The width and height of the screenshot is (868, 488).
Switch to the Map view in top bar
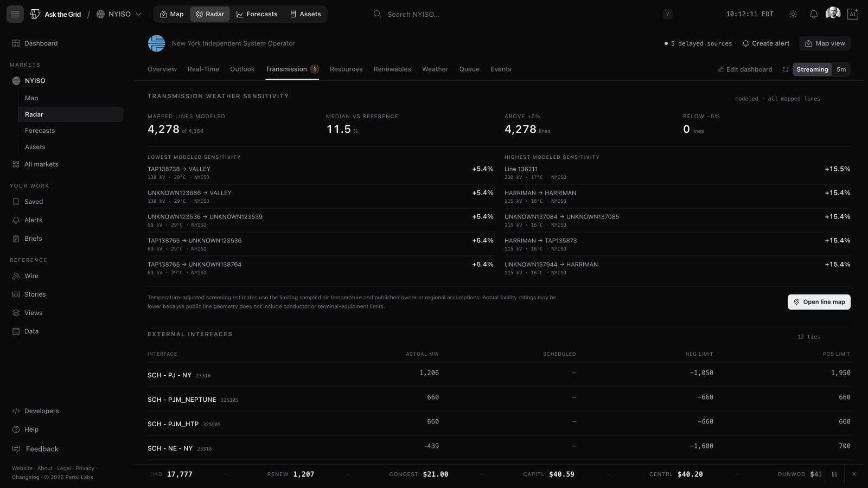(x=171, y=14)
